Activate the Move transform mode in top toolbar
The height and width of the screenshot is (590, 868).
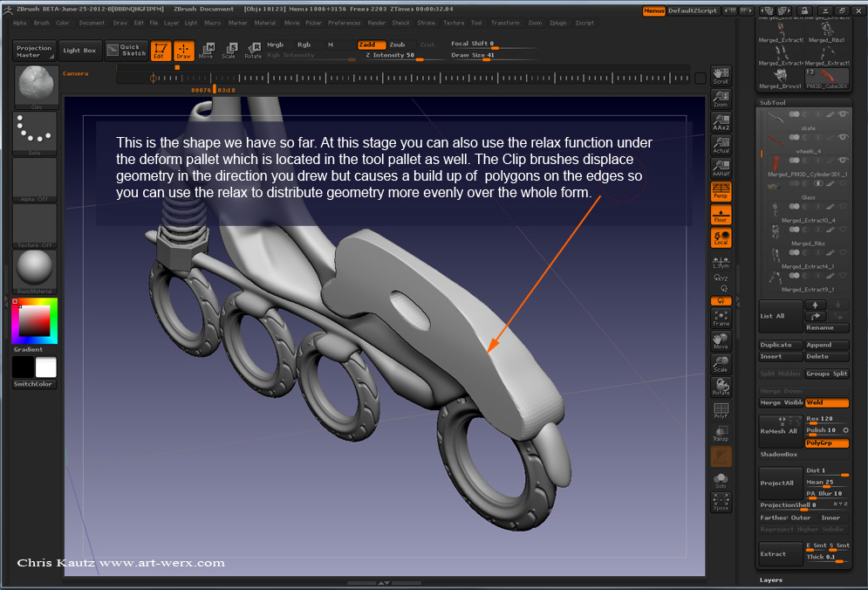tap(206, 51)
